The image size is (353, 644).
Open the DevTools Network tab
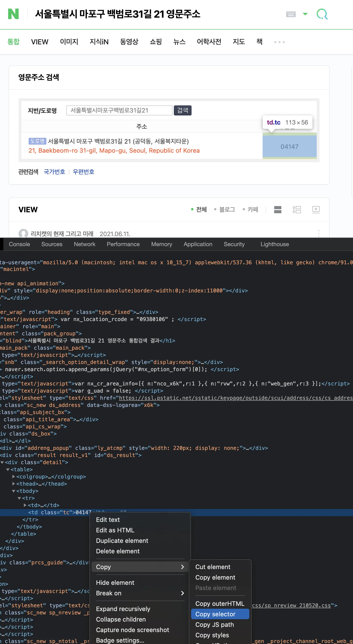click(85, 244)
